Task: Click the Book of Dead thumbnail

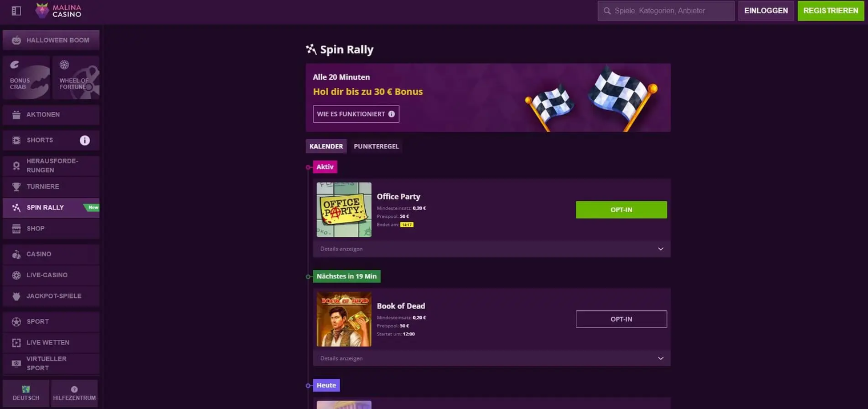Action: pyautogui.click(x=344, y=319)
